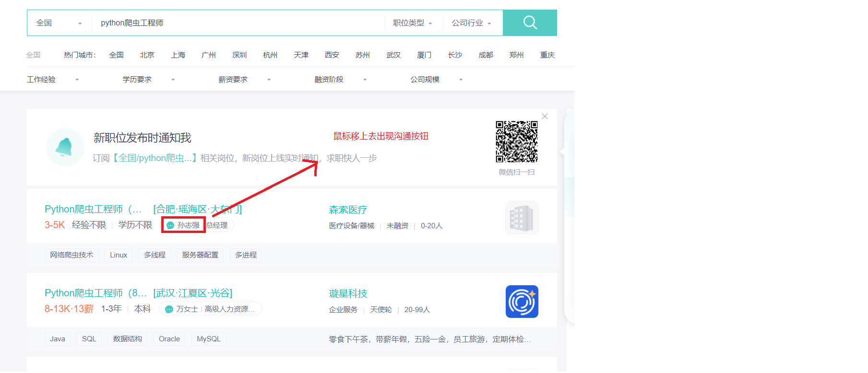The image size is (868, 373).
Task: Select the 北京 city filter
Action: pyautogui.click(x=147, y=55)
